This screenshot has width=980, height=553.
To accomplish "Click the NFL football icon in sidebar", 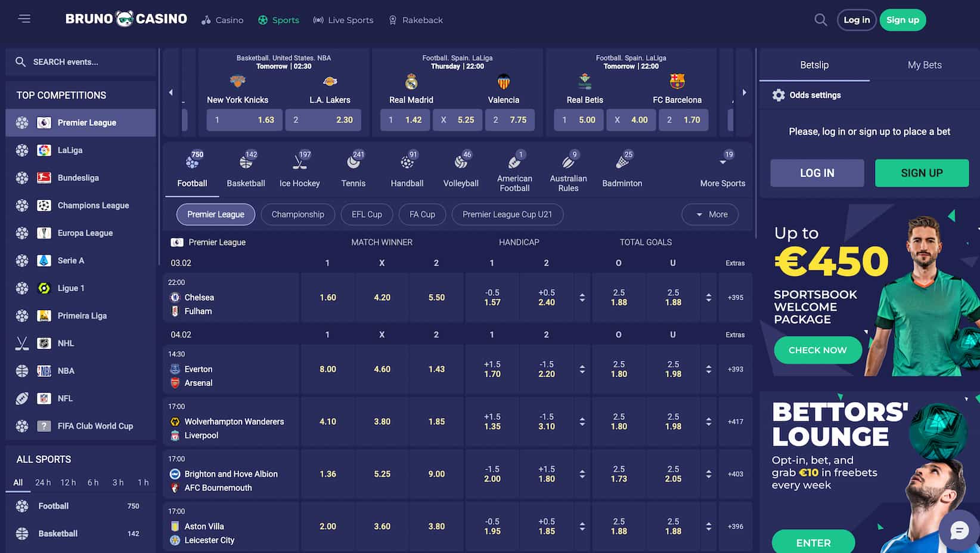I will (x=22, y=398).
